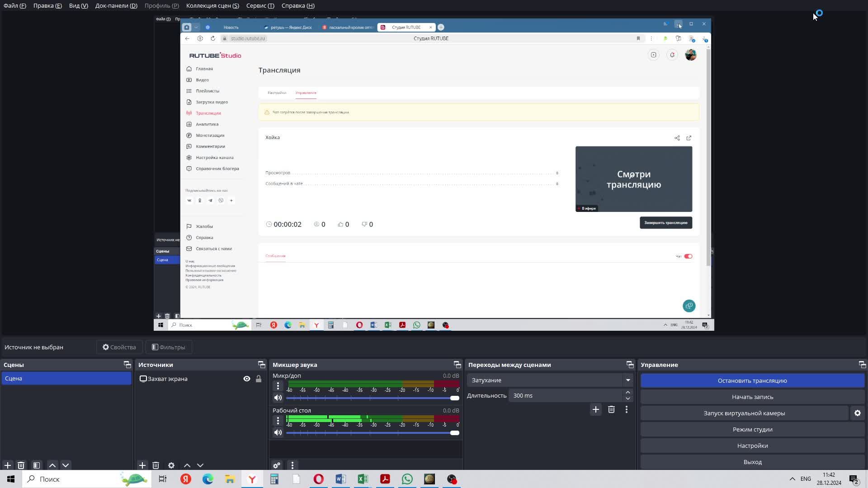Delete the selected transition with trash icon
The width and height of the screenshot is (868, 488).
[611, 409]
